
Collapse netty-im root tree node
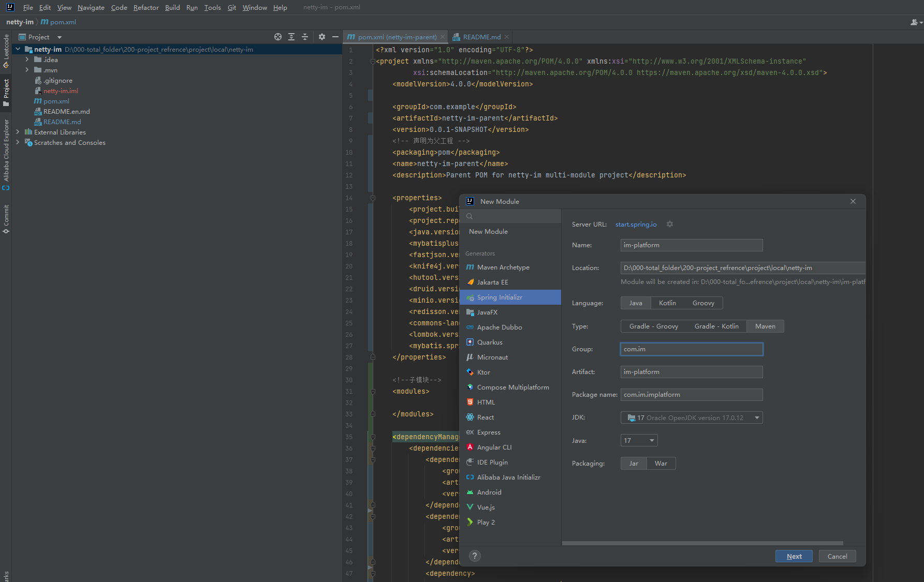[x=18, y=49]
